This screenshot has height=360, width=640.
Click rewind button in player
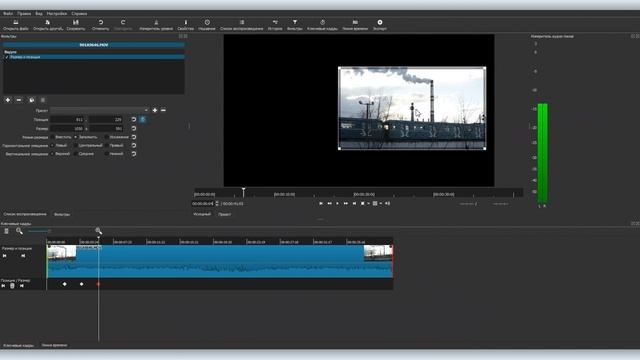pyautogui.click(x=329, y=203)
